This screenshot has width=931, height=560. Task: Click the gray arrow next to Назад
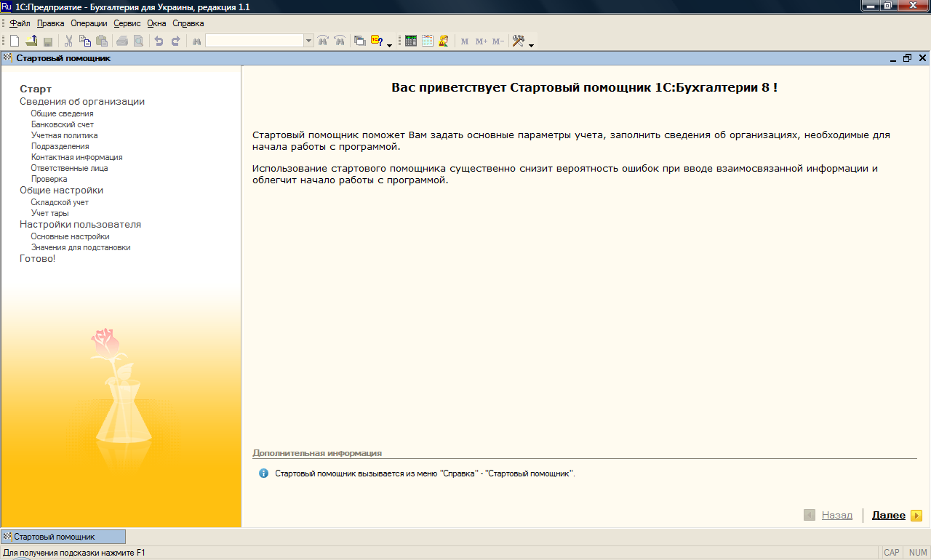tap(810, 515)
